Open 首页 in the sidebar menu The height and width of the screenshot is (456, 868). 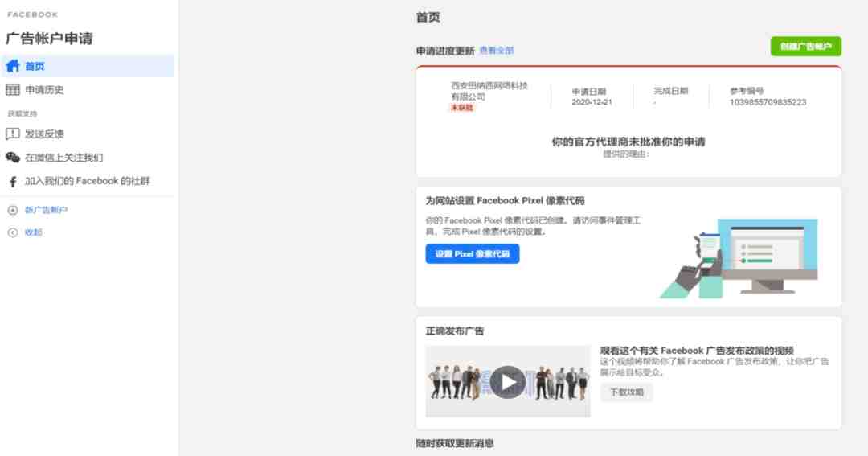[88, 66]
